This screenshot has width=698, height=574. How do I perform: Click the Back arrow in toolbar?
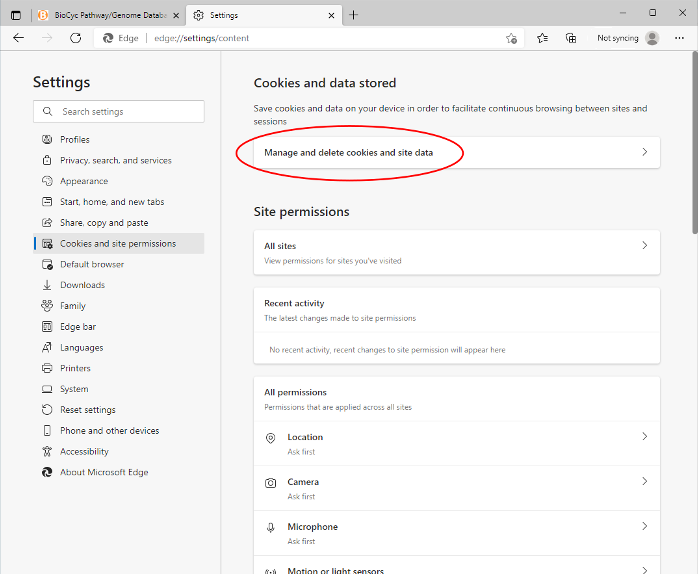[18, 38]
